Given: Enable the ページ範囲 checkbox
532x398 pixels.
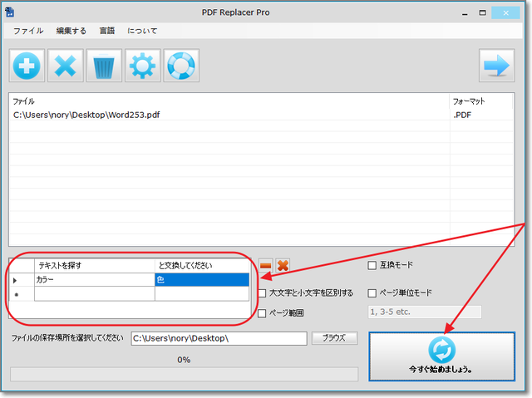Looking at the screenshot, I should point(263,313).
